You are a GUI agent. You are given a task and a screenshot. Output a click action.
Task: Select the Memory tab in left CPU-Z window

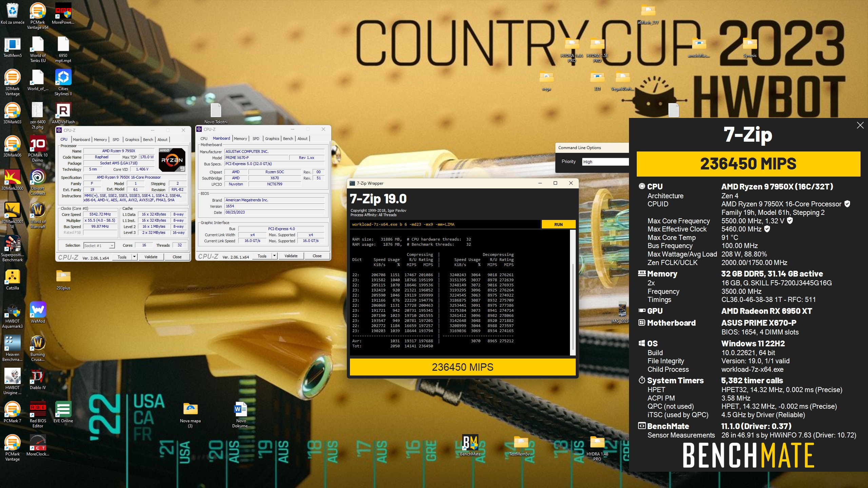[100, 139]
